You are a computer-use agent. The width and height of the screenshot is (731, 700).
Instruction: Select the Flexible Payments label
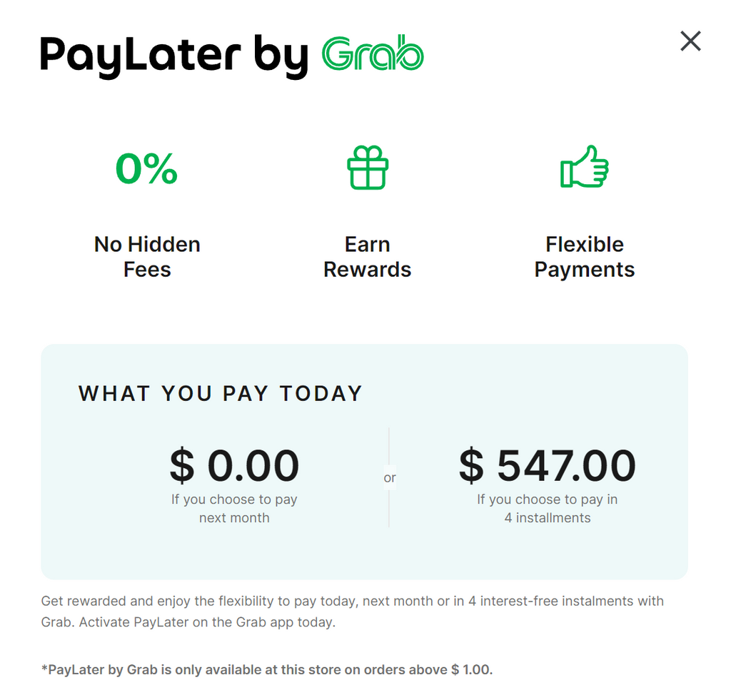[x=585, y=257]
